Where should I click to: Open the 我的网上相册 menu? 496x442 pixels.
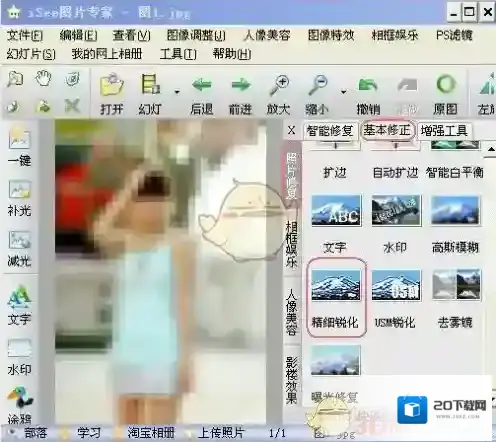pos(107,54)
